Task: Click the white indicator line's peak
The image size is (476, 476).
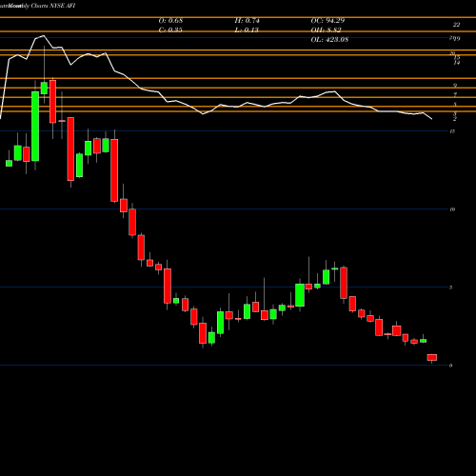Action: pyautogui.click(x=44, y=35)
